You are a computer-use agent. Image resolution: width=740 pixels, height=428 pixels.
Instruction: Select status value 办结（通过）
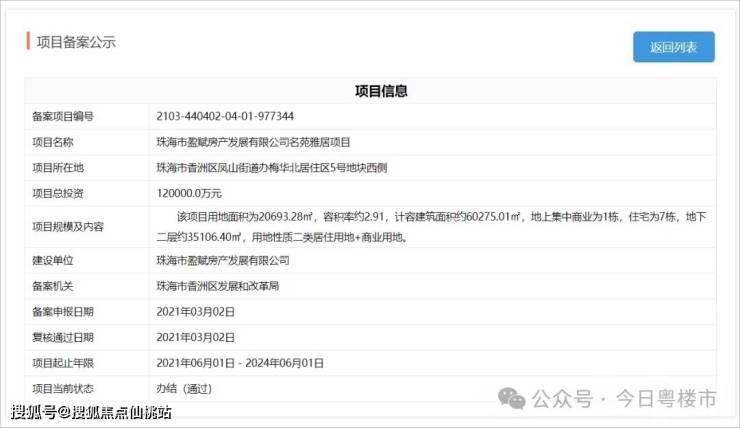coord(185,389)
